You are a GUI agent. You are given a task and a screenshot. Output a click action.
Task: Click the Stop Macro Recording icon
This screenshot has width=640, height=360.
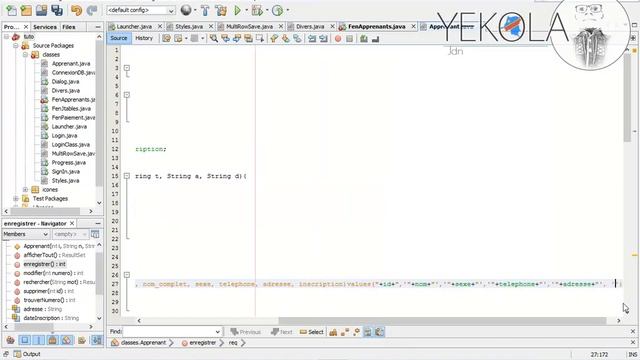tap(349, 38)
